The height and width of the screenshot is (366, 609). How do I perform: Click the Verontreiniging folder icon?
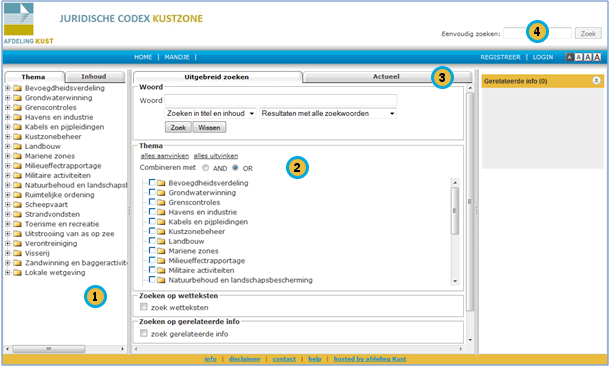[17, 244]
